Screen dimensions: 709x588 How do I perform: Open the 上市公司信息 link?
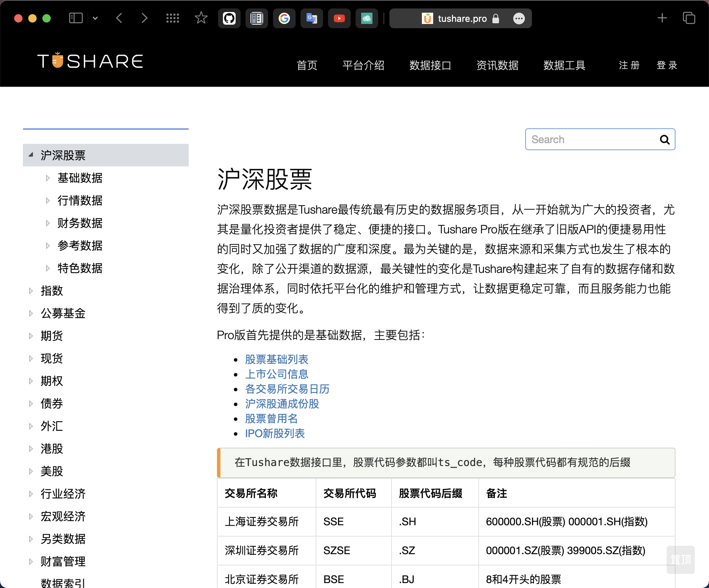[277, 374]
